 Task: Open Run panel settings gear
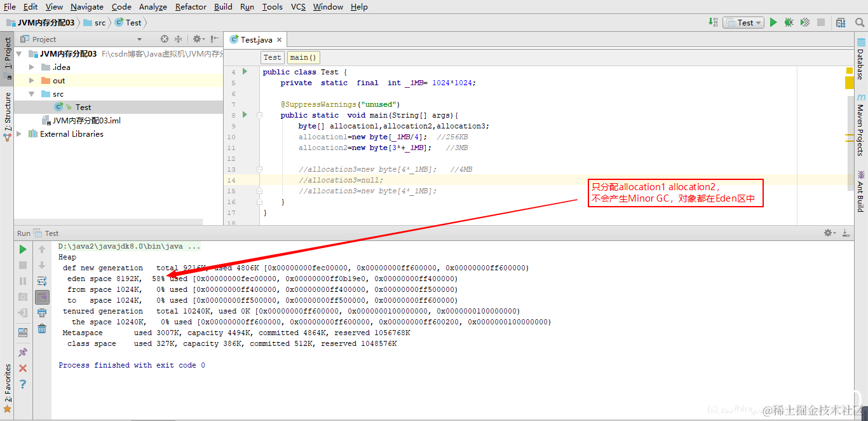coord(829,233)
